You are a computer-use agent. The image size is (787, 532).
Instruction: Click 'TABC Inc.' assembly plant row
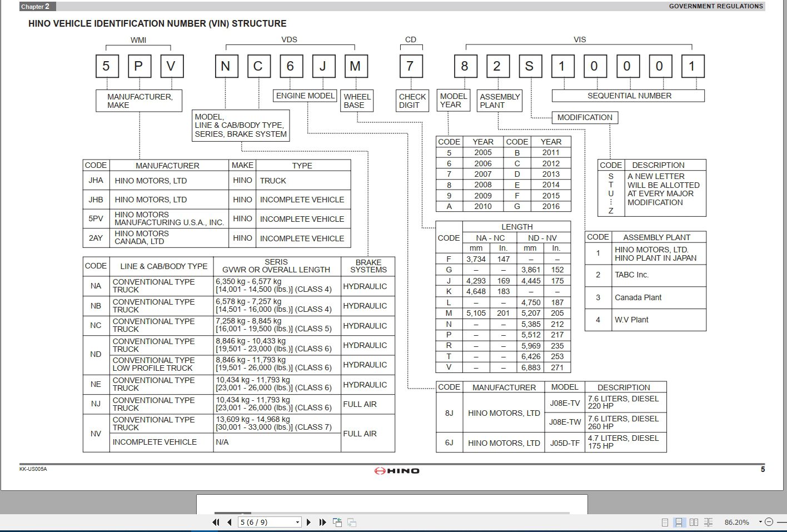click(x=645, y=275)
